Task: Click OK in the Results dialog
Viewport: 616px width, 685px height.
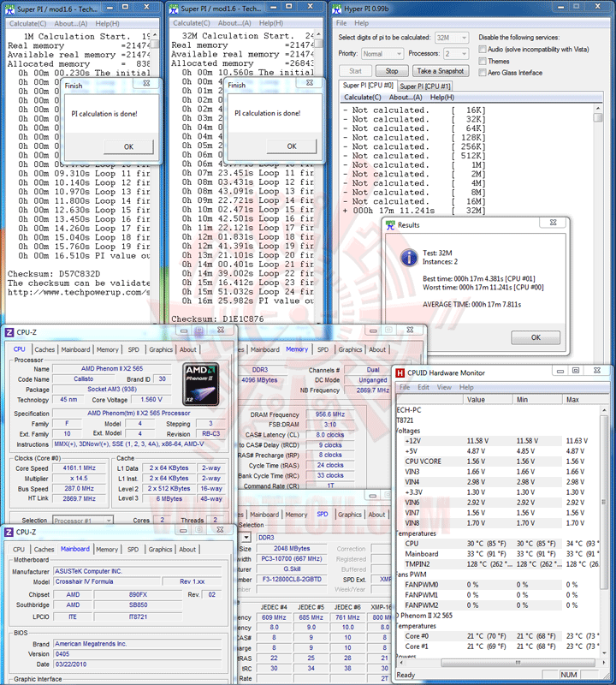Action: click(536, 337)
